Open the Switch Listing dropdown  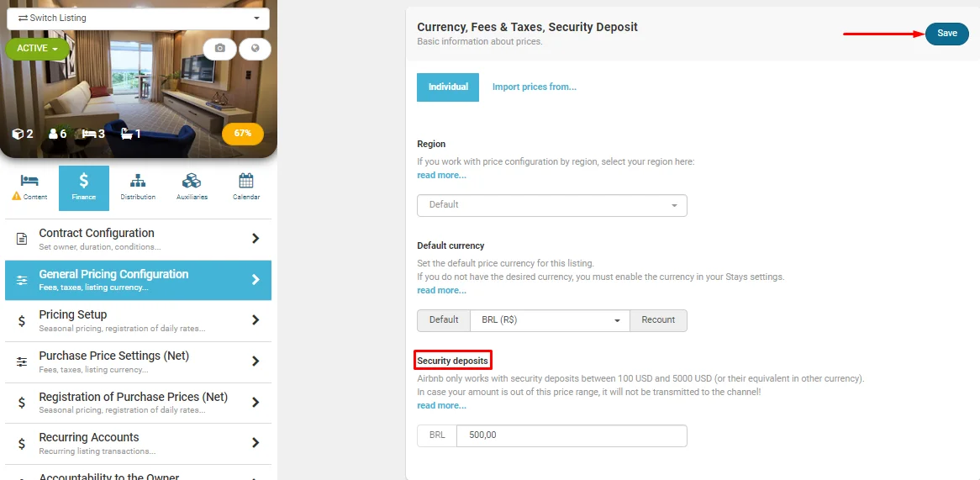(x=138, y=18)
